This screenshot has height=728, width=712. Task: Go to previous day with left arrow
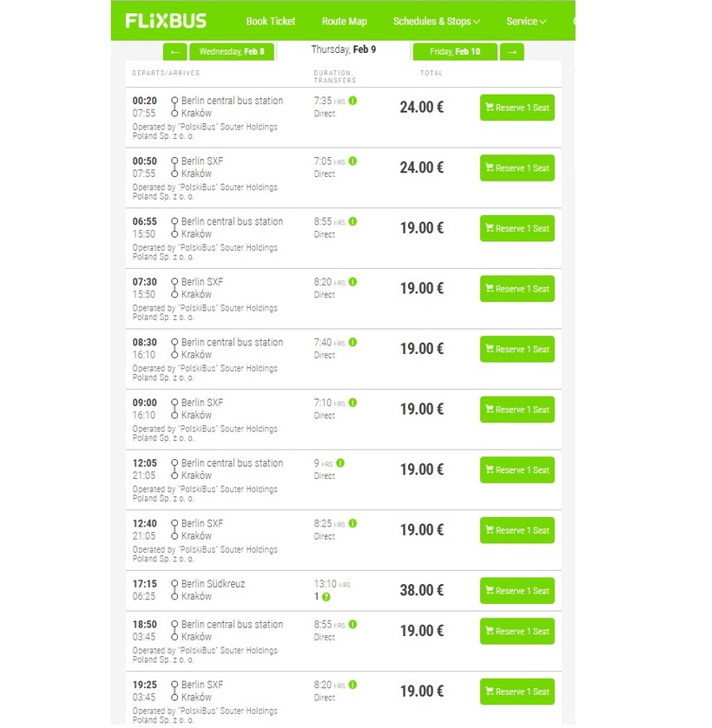[x=175, y=52]
